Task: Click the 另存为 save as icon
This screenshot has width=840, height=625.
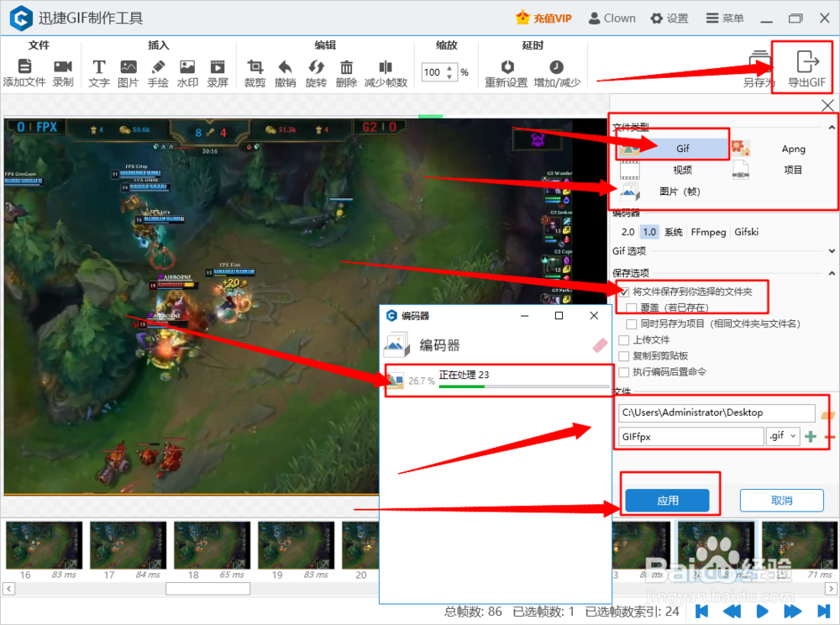Action: 759,61
